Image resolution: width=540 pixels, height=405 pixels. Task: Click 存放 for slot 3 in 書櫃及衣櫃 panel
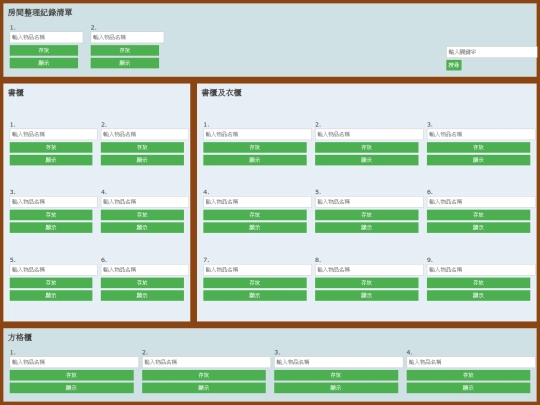(x=479, y=147)
